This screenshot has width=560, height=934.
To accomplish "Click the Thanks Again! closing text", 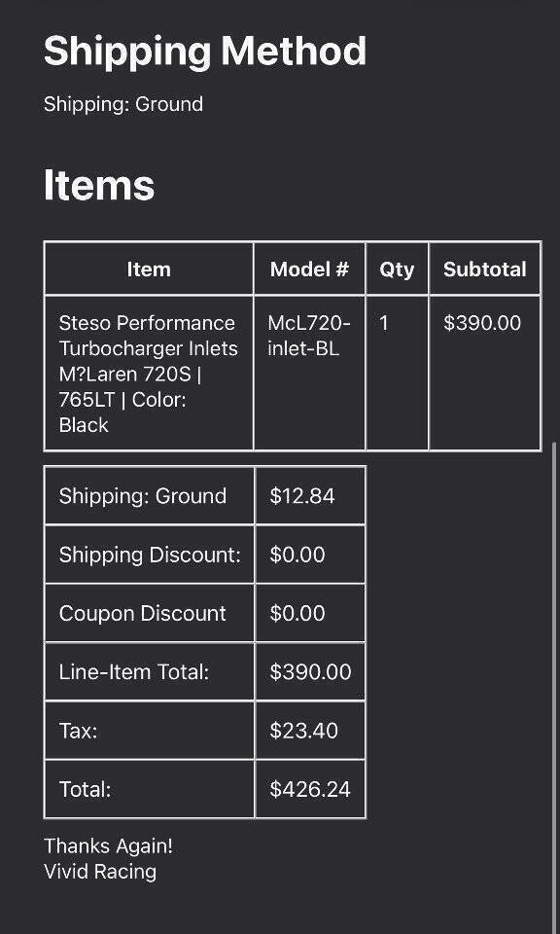I will 108,845.
